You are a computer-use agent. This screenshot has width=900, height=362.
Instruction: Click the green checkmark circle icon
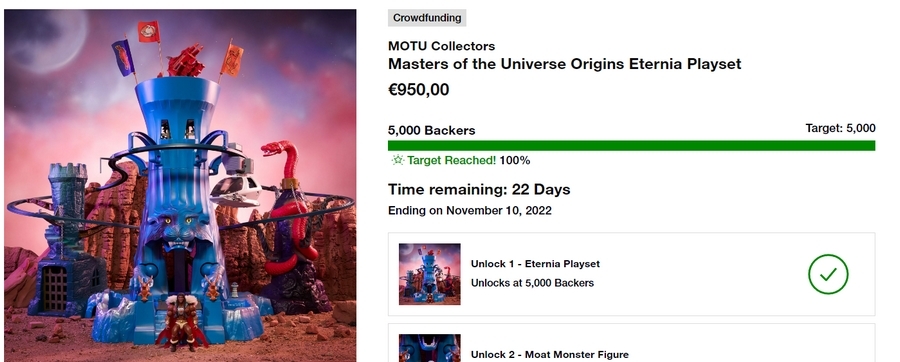pyautogui.click(x=828, y=274)
